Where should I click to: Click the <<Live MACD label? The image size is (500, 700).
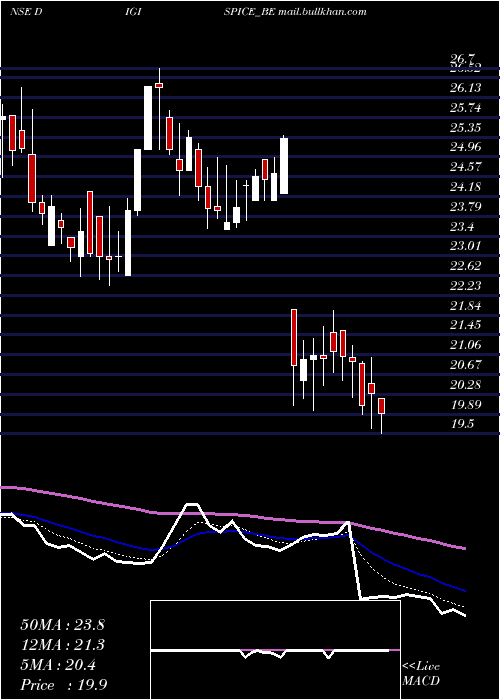[x=421, y=674]
